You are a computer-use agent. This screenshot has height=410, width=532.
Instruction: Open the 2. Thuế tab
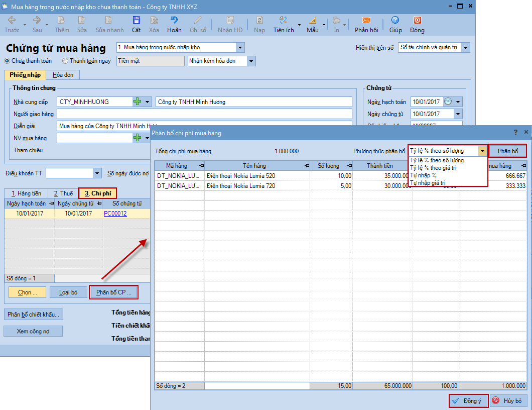[63, 193]
